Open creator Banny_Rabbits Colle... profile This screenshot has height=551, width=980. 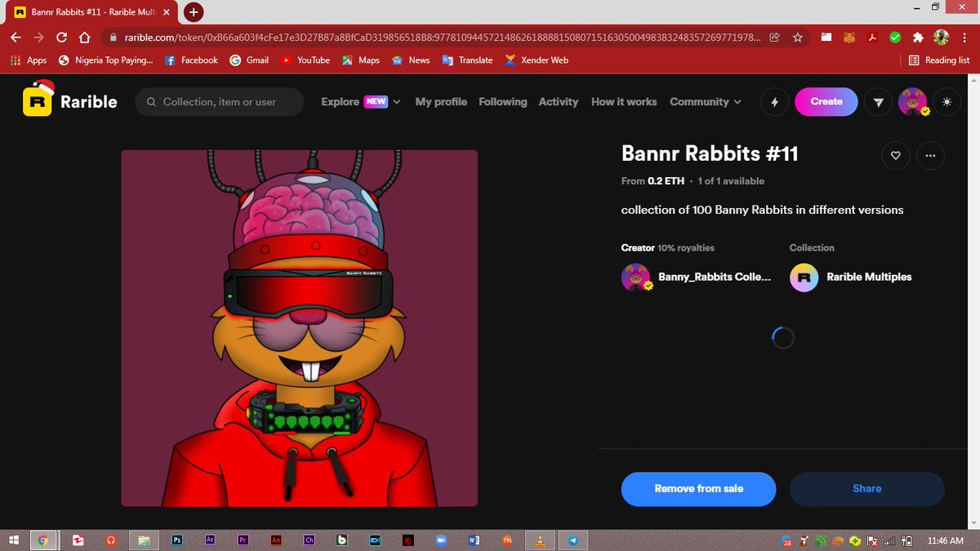697,277
